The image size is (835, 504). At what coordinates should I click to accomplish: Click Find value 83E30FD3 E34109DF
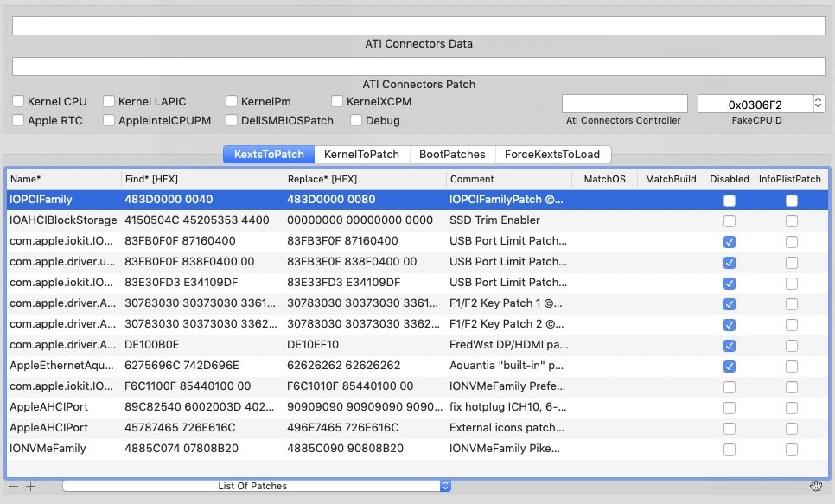tap(181, 283)
